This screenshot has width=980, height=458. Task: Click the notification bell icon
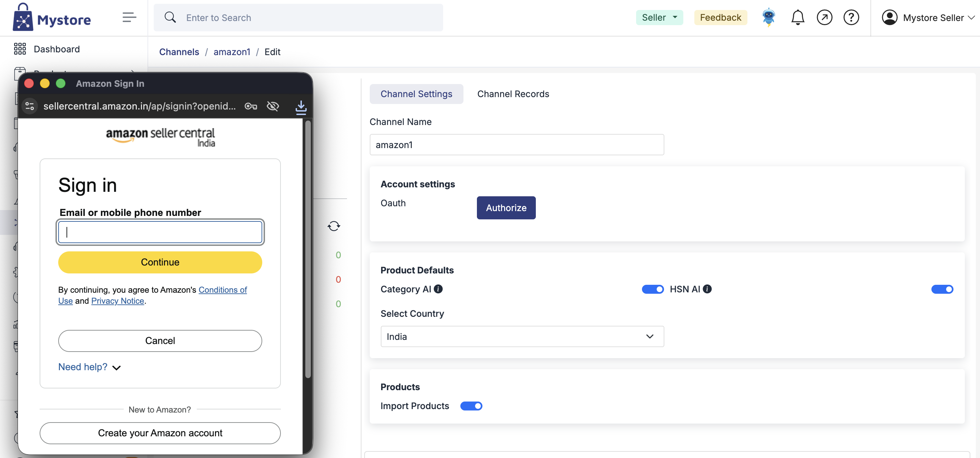[797, 18]
